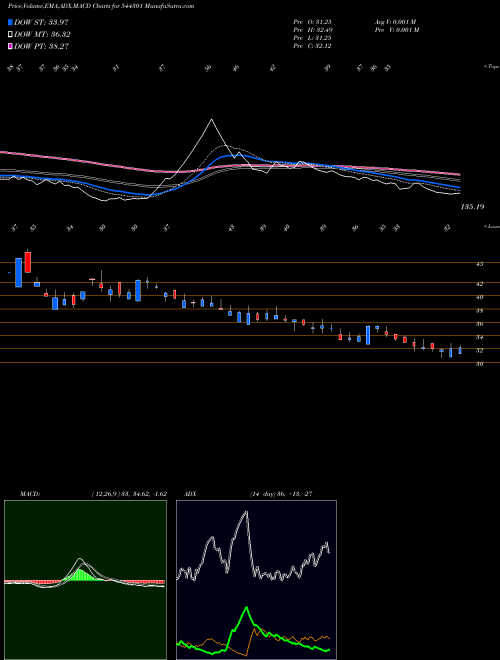The image size is (500, 660).
Task: Click the 42 price axis label
Action: [x=479, y=284]
